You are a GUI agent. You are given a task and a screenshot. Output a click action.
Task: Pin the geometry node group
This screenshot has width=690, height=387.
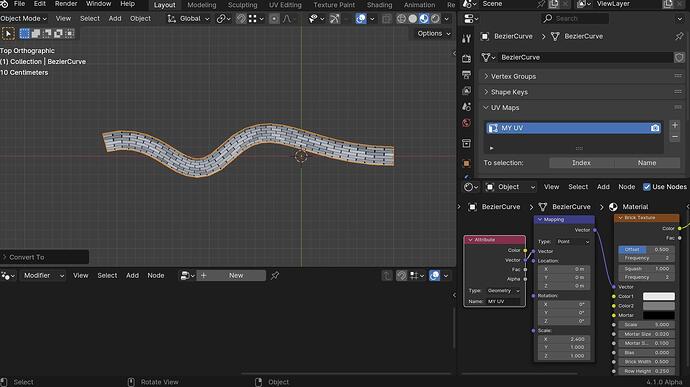tap(275, 276)
